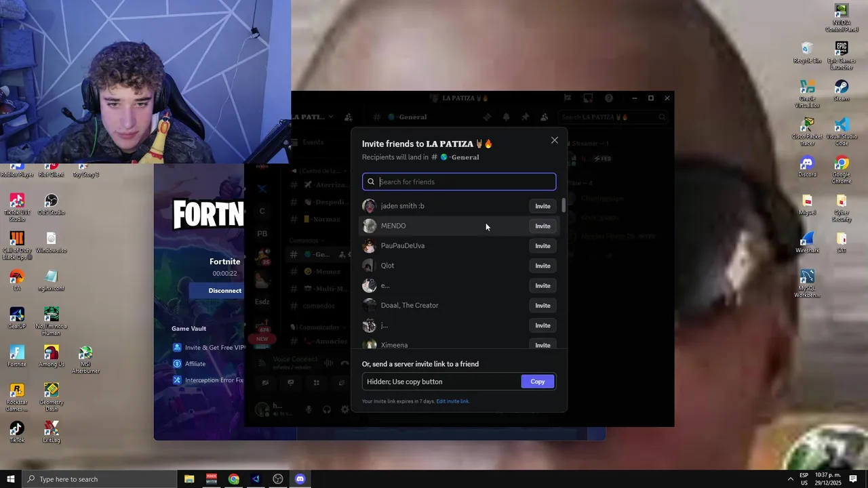Select Epic Games Launcher desktop icon

coord(842,56)
